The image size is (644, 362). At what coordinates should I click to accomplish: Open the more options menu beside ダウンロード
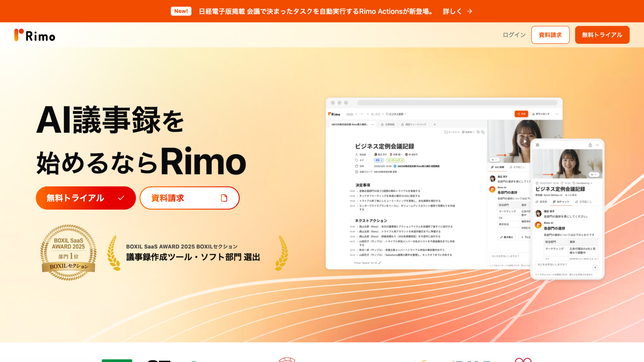coord(557,114)
